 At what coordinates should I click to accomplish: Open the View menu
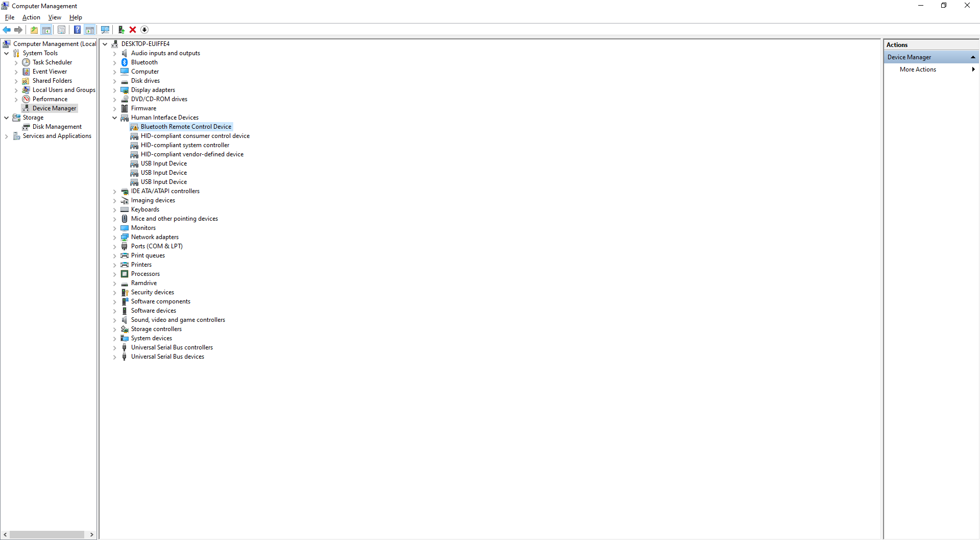[x=55, y=17]
